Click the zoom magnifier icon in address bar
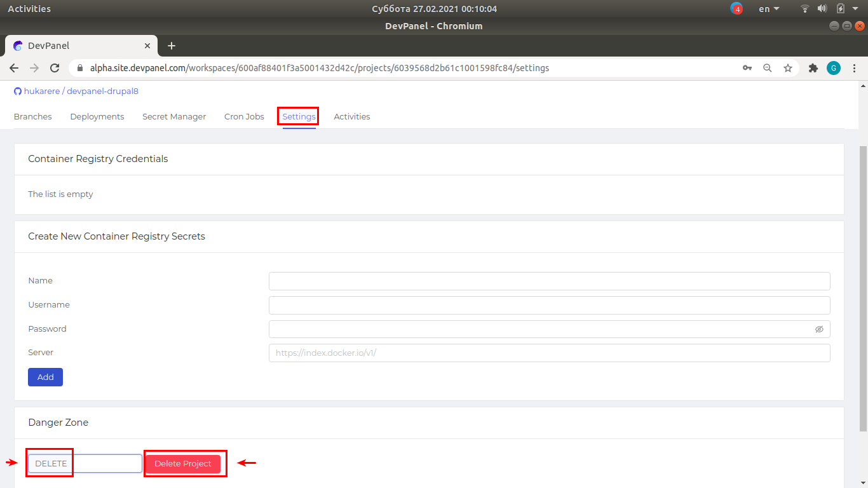Image resolution: width=868 pixels, height=488 pixels. tap(768, 68)
